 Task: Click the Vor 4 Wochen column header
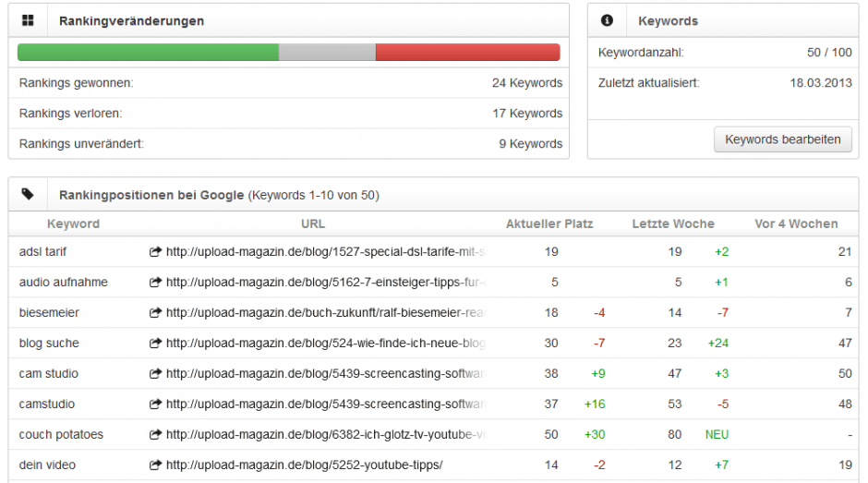coord(796,223)
